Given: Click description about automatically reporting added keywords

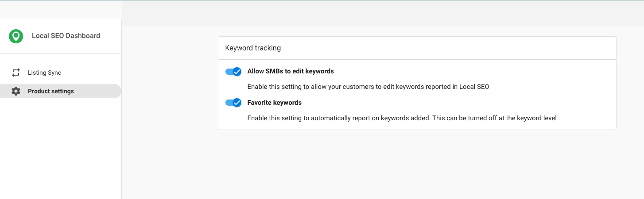Looking at the screenshot, I should tap(402, 118).
